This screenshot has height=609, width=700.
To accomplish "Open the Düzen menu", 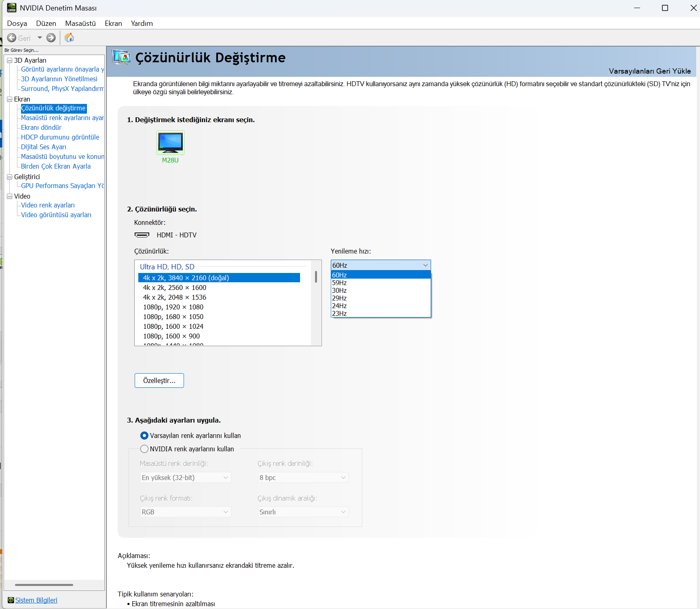I will click(46, 23).
